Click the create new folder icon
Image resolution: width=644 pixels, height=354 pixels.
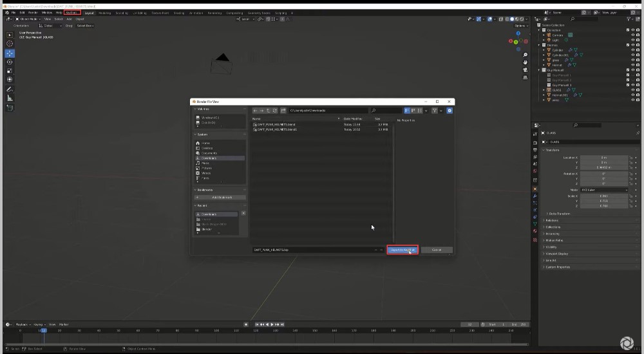[x=283, y=111]
